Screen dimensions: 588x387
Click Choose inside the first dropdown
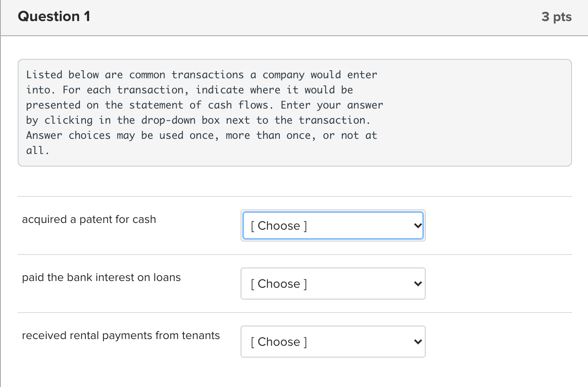[x=278, y=225]
